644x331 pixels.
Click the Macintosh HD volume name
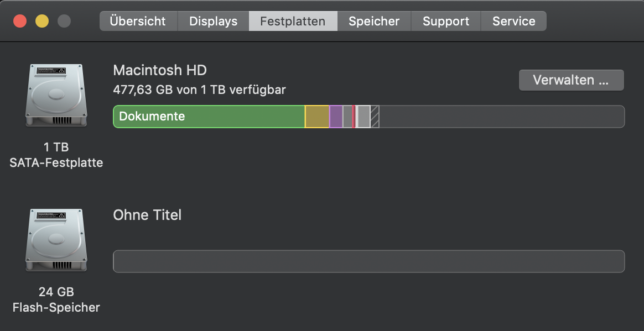[160, 70]
